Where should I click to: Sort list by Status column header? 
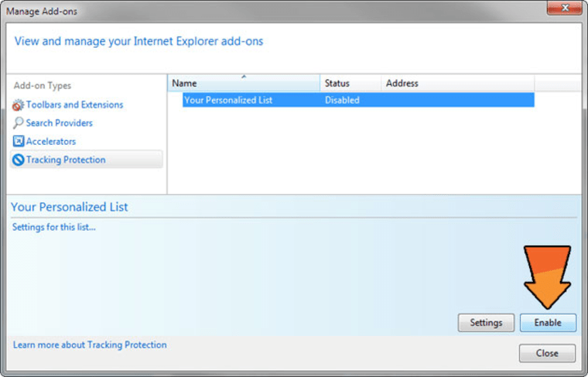(350, 83)
